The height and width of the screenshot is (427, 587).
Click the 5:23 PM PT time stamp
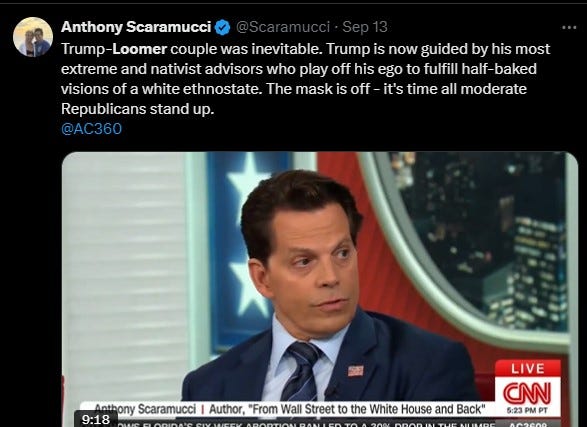[x=527, y=411]
